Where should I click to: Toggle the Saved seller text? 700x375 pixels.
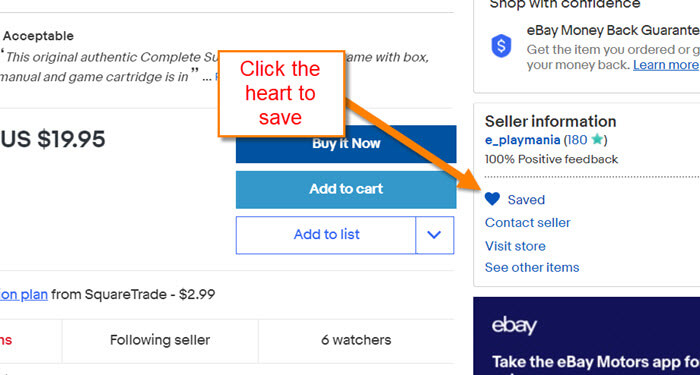click(526, 200)
